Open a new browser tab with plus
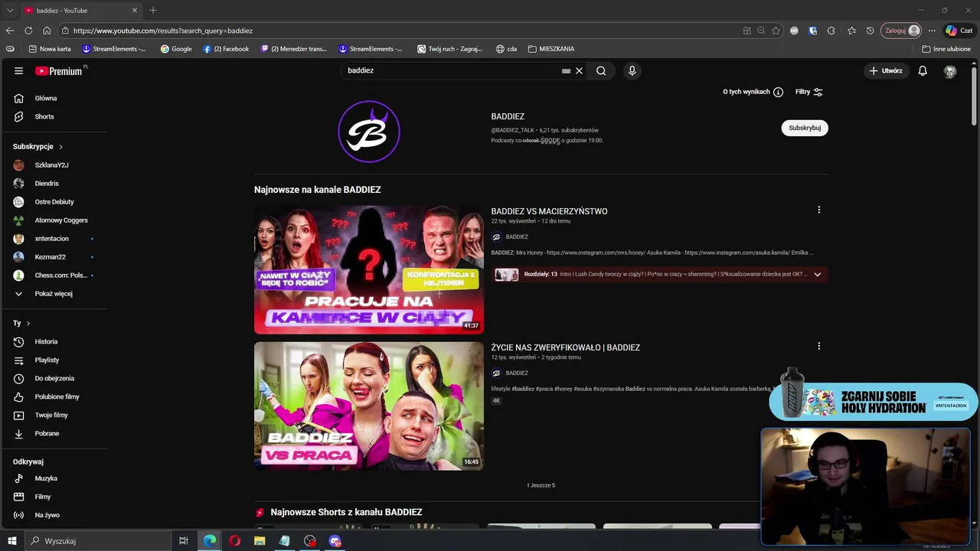980x551 pixels. pos(153,10)
